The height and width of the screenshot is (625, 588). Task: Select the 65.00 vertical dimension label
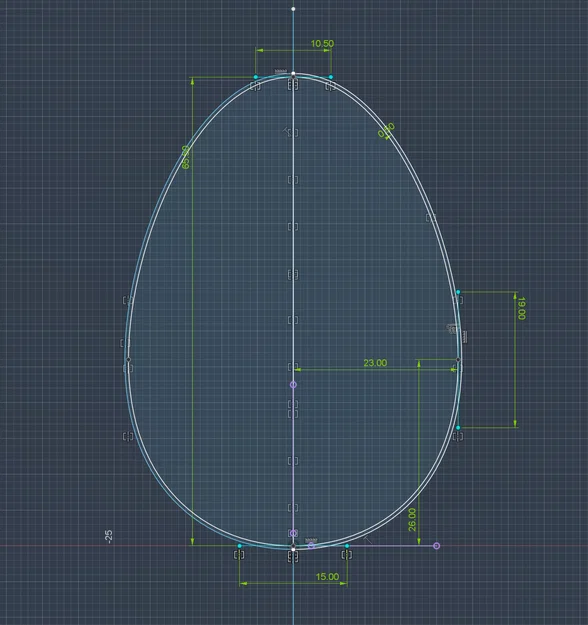click(185, 157)
